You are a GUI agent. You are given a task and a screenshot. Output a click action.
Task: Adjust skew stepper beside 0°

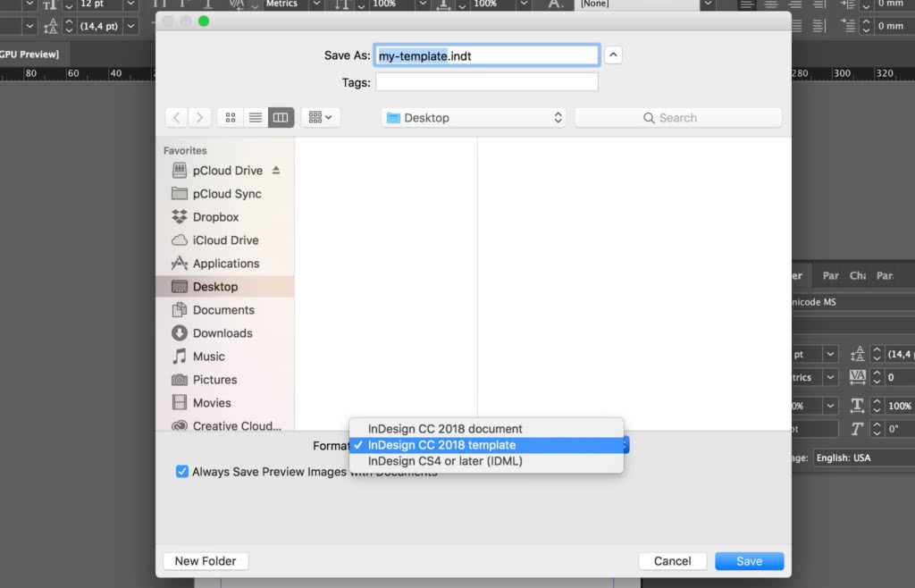(877, 429)
